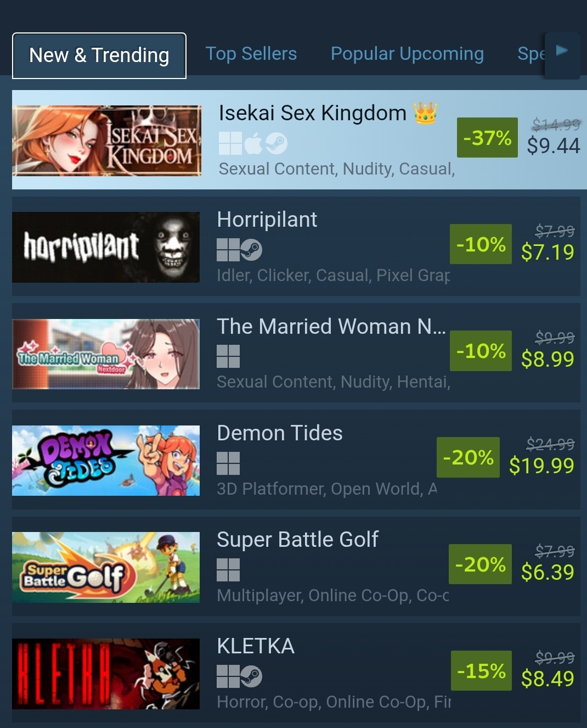Click the Windows icon under Super Battle Golf
The image size is (587, 728).
point(228,569)
